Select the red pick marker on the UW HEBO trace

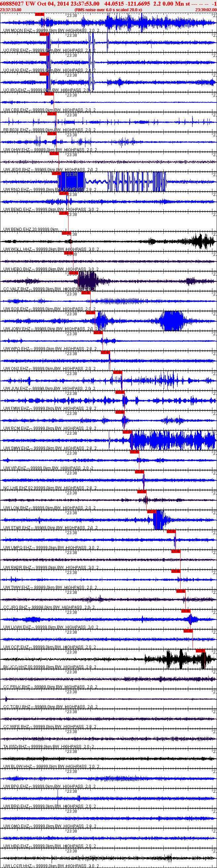pos(68,253)
